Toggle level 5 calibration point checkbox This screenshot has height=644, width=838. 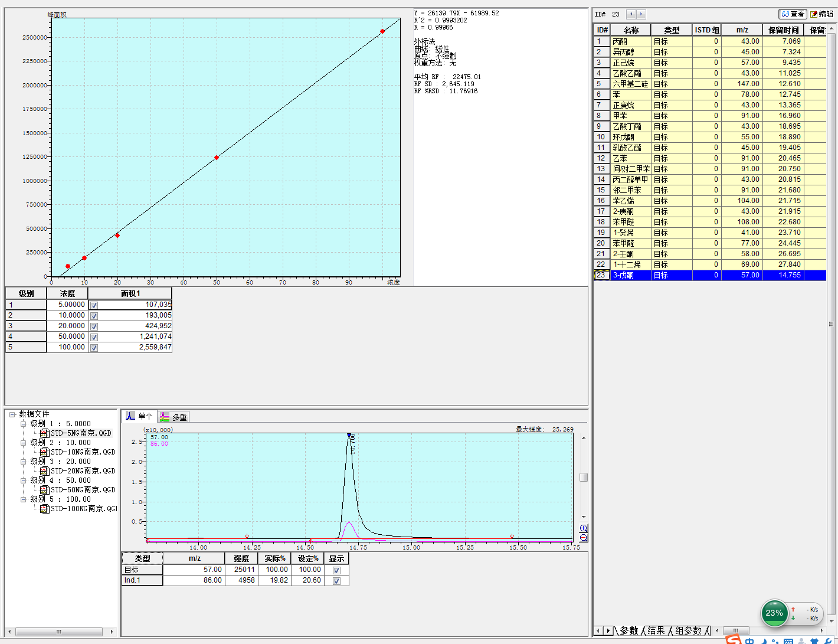click(94, 348)
